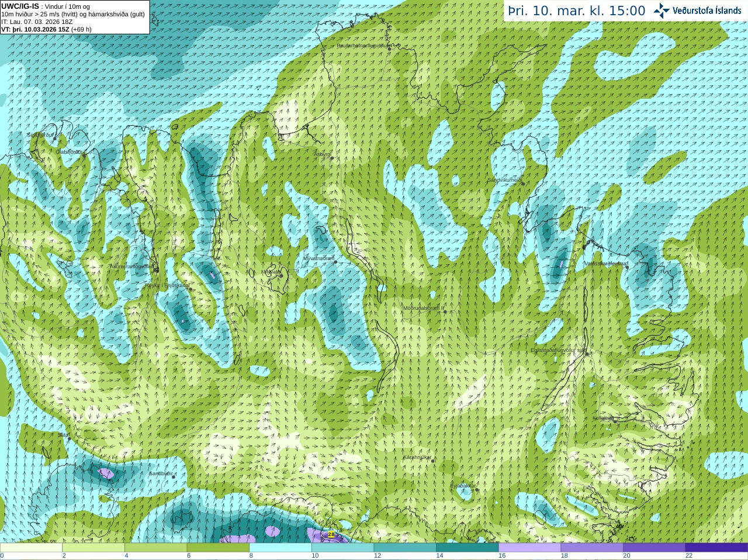Click the 'Veðurstofa Íslands' text
The height and width of the screenshot is (560, 748).
(x=707, y=11)
